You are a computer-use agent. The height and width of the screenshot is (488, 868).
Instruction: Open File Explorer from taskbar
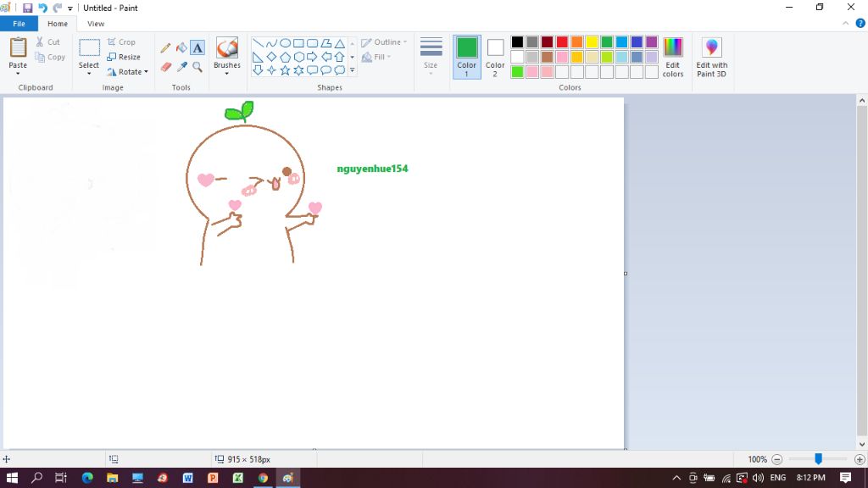(x=113, y=478)
